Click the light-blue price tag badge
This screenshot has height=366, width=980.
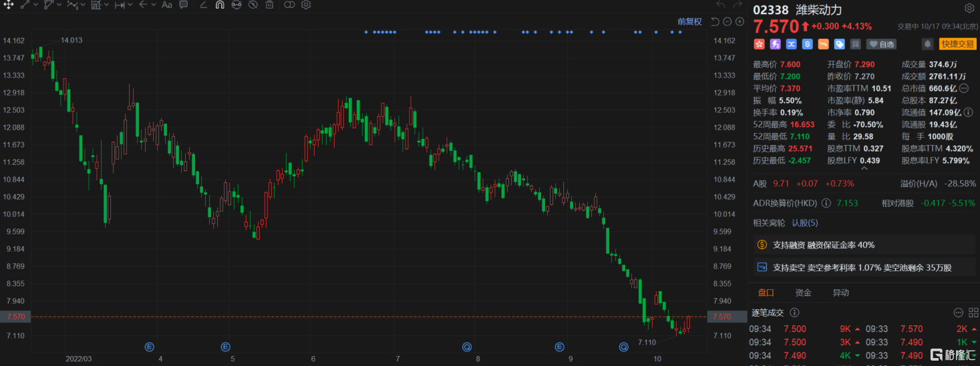click(840, 44)
